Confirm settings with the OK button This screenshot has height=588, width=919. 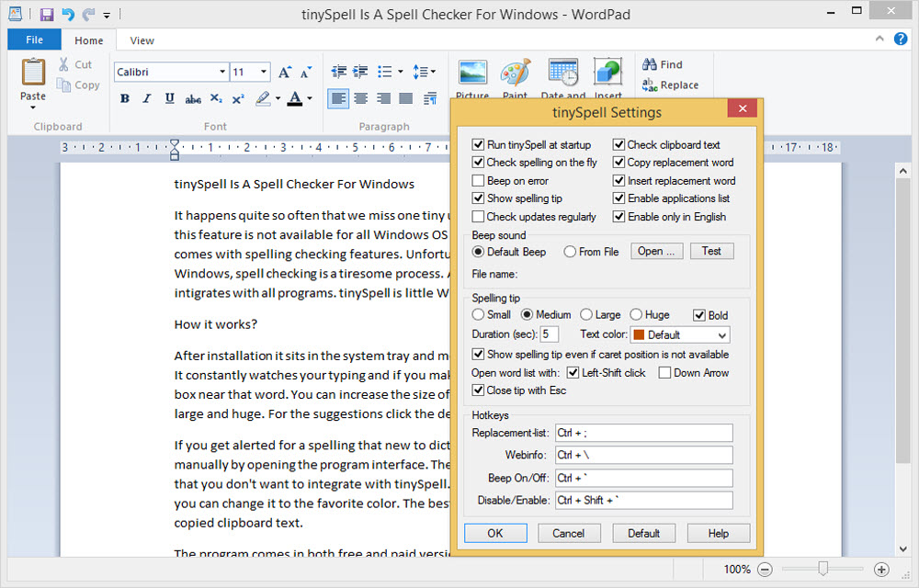pyautogui.click(x=495, y=533)
